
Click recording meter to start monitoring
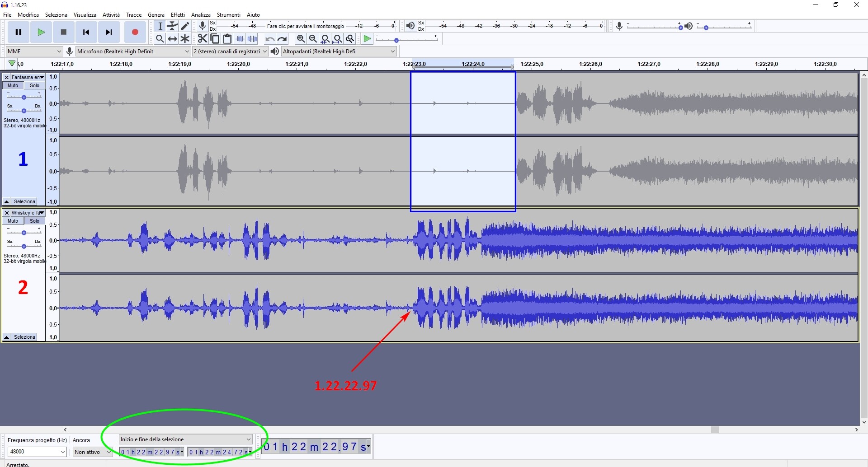306,26
